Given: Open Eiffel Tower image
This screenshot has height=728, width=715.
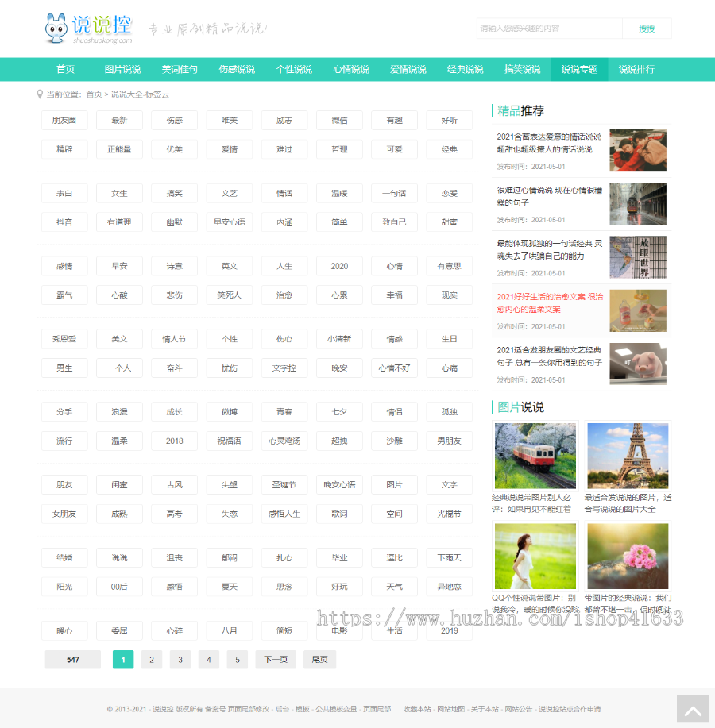Looking at the screenshot, I should 628,456.
